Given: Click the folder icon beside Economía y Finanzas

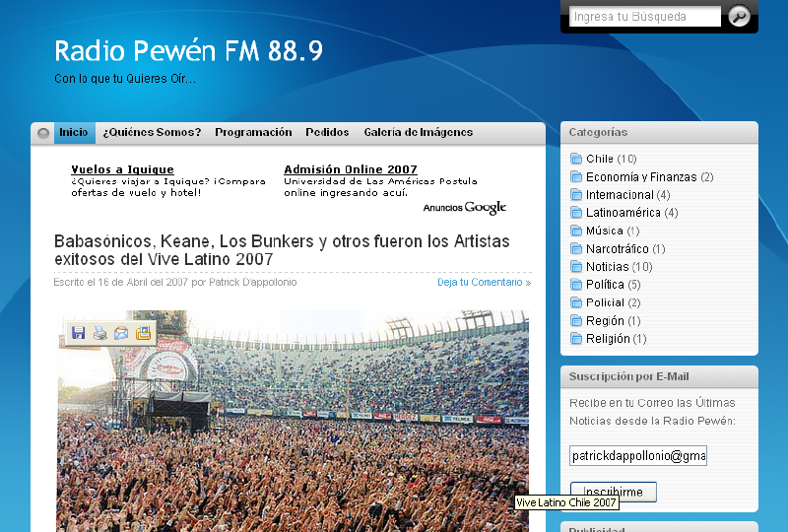Looking at the screenshot, I should point(576,177).
